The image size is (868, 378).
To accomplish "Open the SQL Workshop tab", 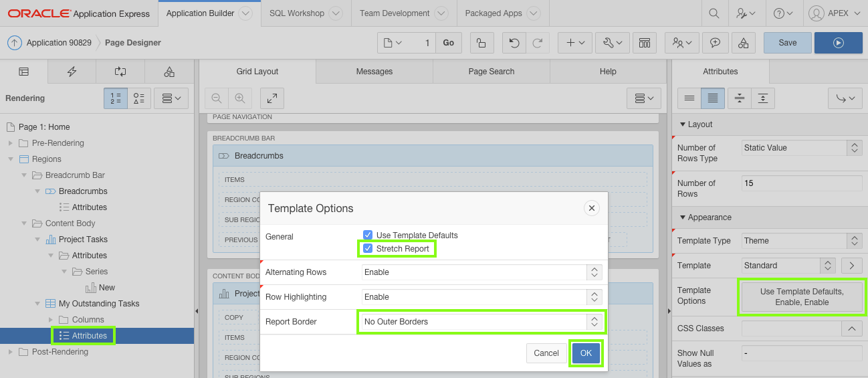I will 297,13.
